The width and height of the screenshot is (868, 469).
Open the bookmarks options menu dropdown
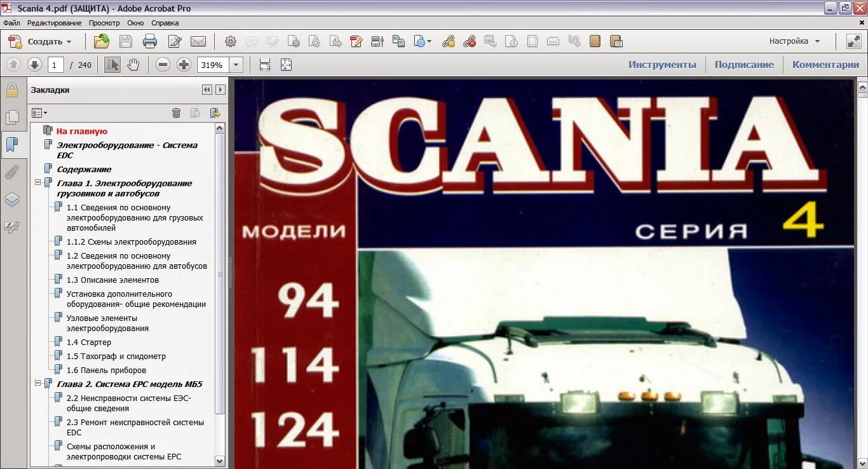(39, 113)
